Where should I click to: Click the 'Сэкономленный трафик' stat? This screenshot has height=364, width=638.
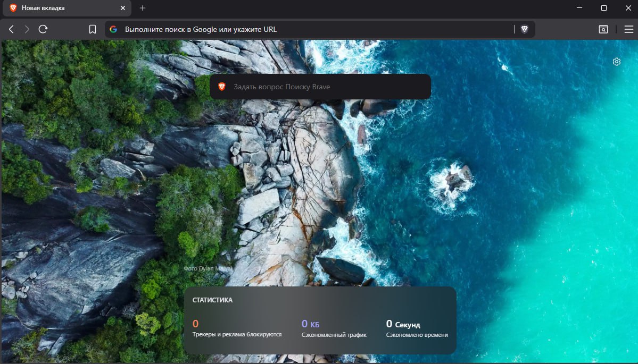pyautogui.click(x=334, y=335)
